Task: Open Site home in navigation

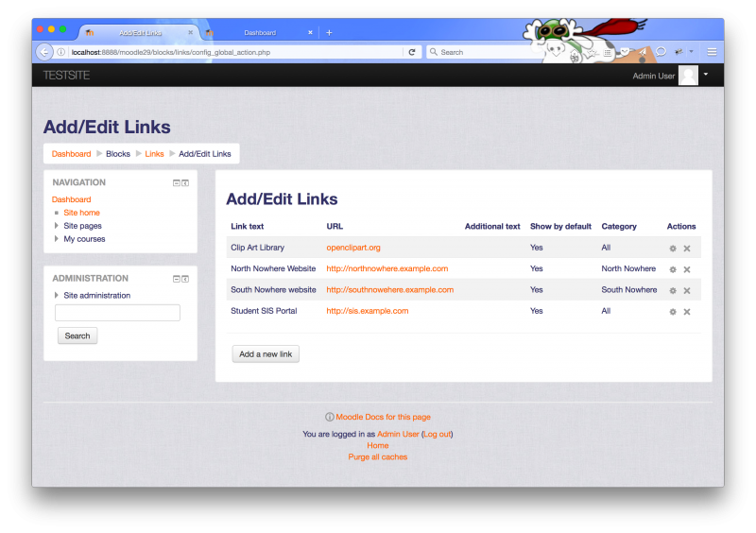Action: click(81, 213)
